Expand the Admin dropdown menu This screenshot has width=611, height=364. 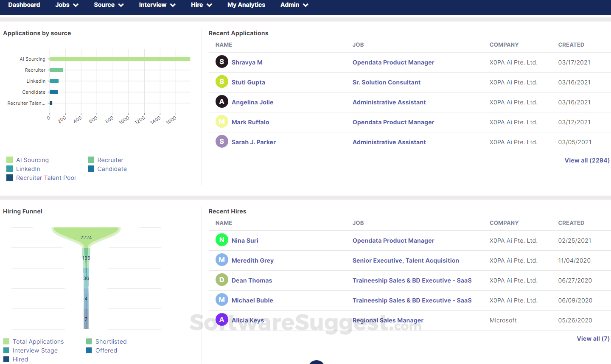[x=294, y=5]
